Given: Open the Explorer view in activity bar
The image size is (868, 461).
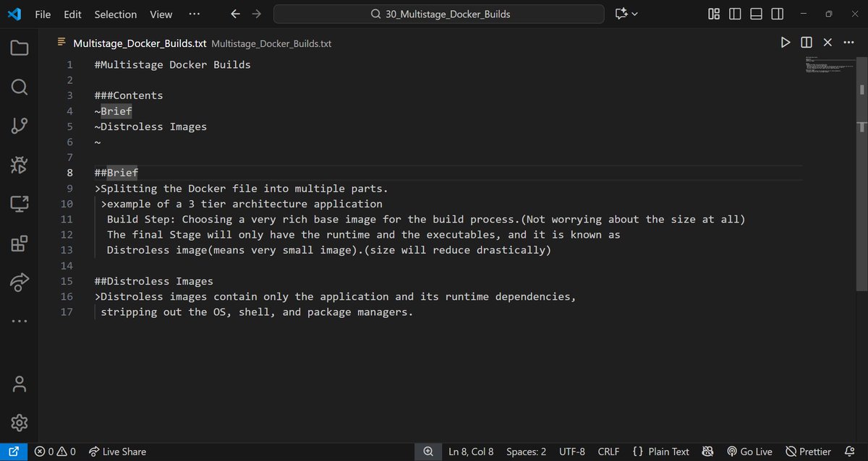Looking at the screenshot, I should pos(20,48).
